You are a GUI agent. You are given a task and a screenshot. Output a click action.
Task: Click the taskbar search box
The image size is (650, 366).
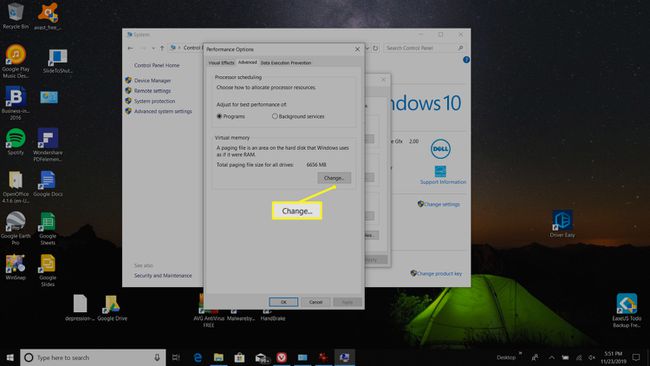[93, 357]
